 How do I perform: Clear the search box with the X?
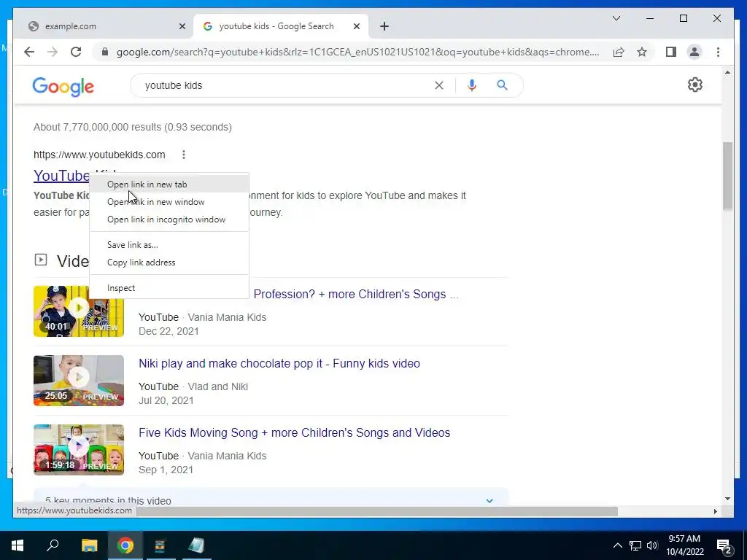point(438,85)
